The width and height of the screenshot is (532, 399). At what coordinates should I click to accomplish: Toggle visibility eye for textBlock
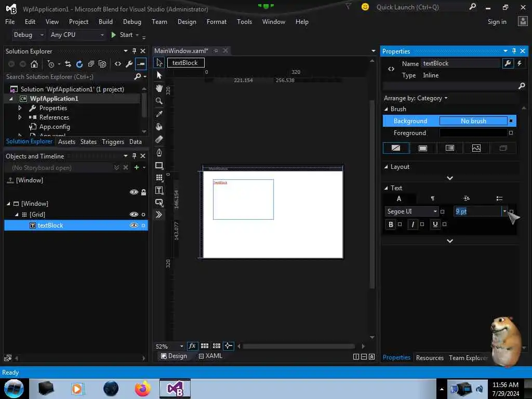134,225
